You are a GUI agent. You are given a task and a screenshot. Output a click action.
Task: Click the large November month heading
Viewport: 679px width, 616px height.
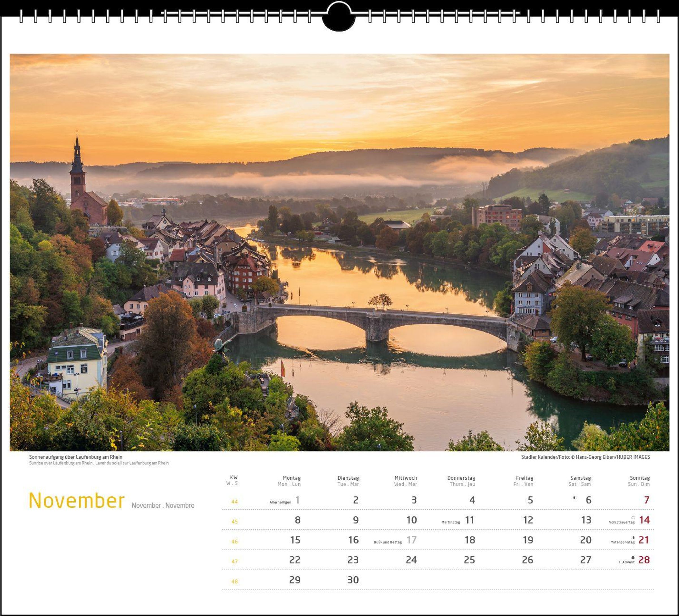[76, 501]
